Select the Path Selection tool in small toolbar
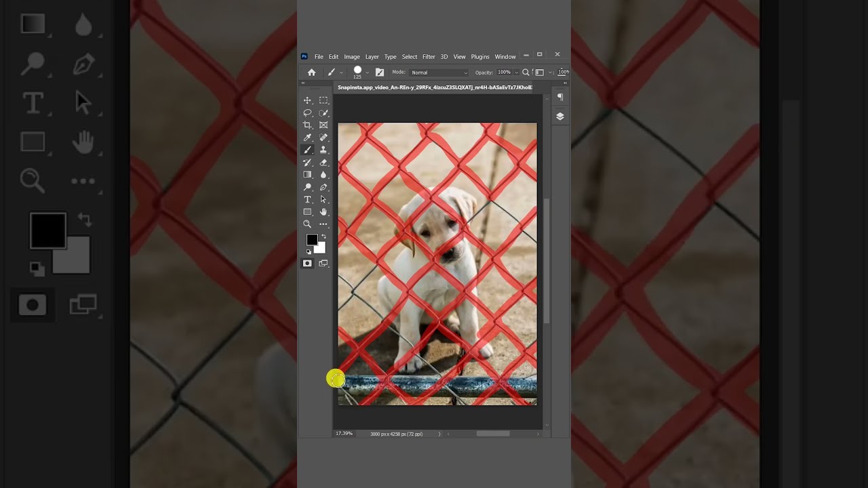Image resolution: width=868 pixels, height=488 pixels. coord(323,199)
